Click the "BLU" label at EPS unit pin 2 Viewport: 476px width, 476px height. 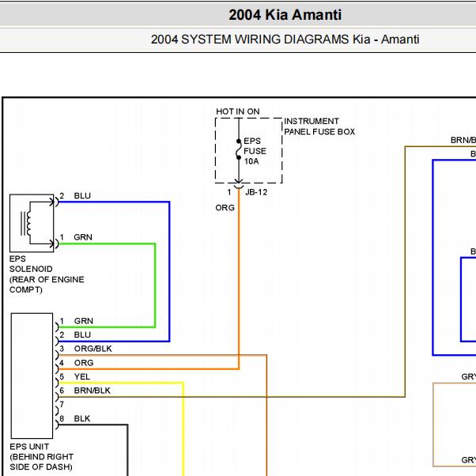pyautogui.click(x=82, y=334)
